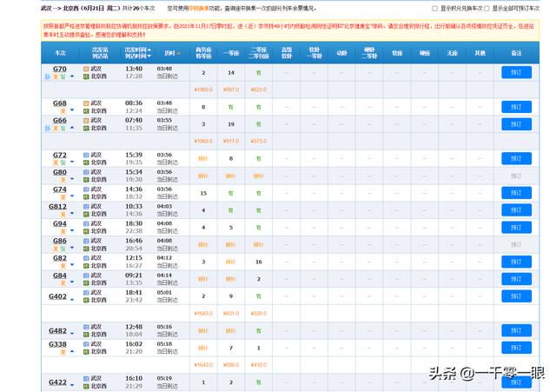Collapse the G338 price details arrow
Screen dimensions: 556x392
[x=72, y=351]
